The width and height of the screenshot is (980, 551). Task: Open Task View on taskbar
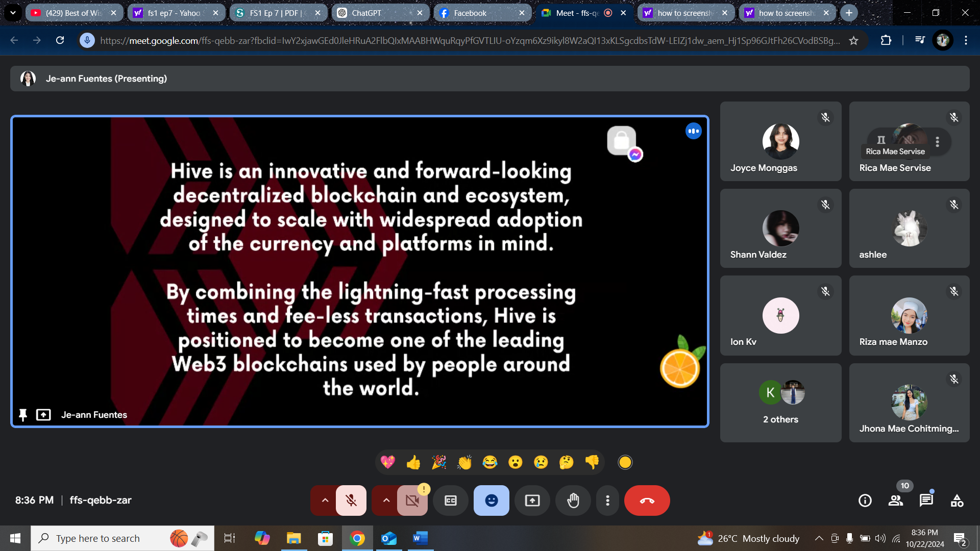[x=230, y=538]
